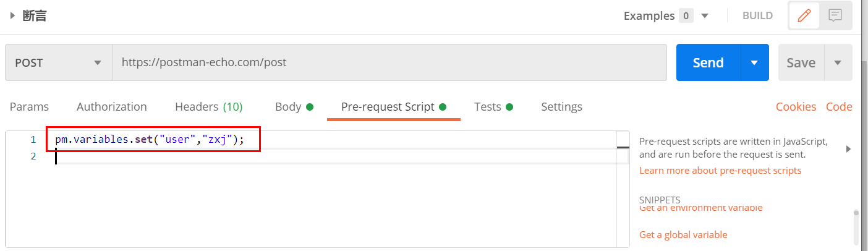
Task: Open the Settings tab
Action: pyautogui.click(x=561, y=107)
